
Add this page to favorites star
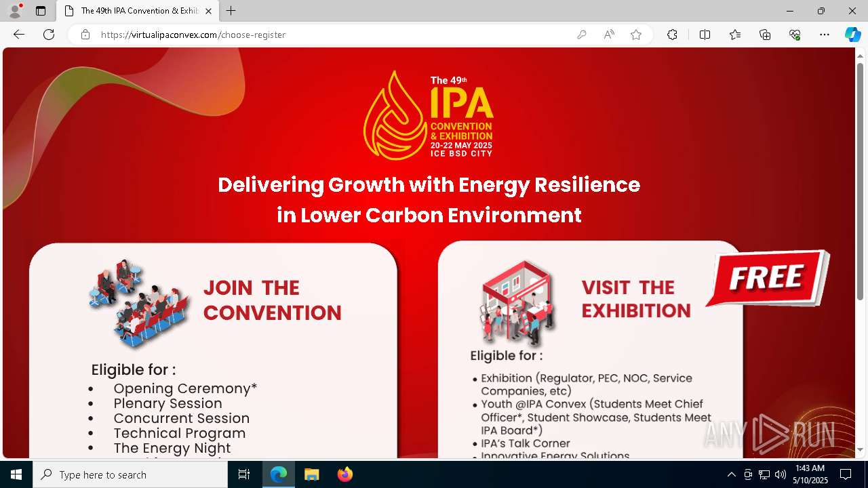coord(636,35)
